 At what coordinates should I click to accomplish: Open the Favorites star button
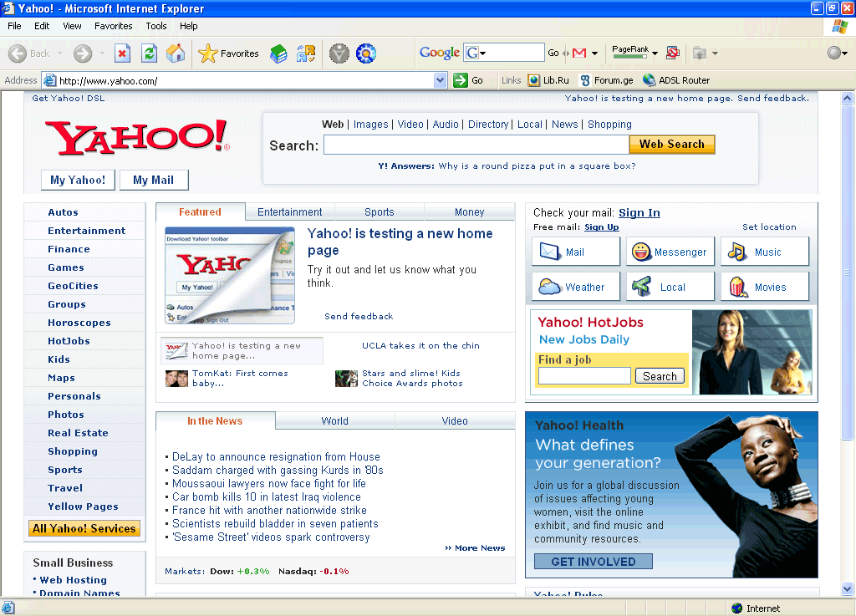[x=228, y=53]
